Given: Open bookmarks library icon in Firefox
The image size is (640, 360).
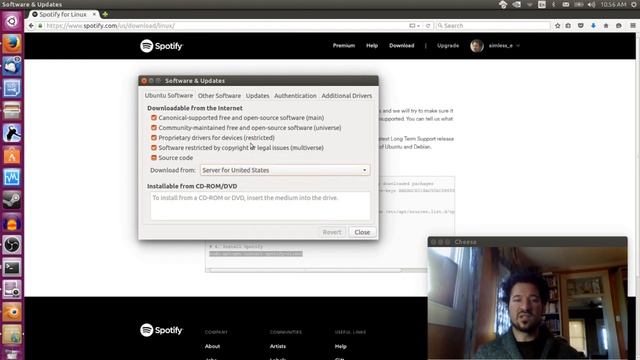Looking at the screenshot, I should pos(568,26).
